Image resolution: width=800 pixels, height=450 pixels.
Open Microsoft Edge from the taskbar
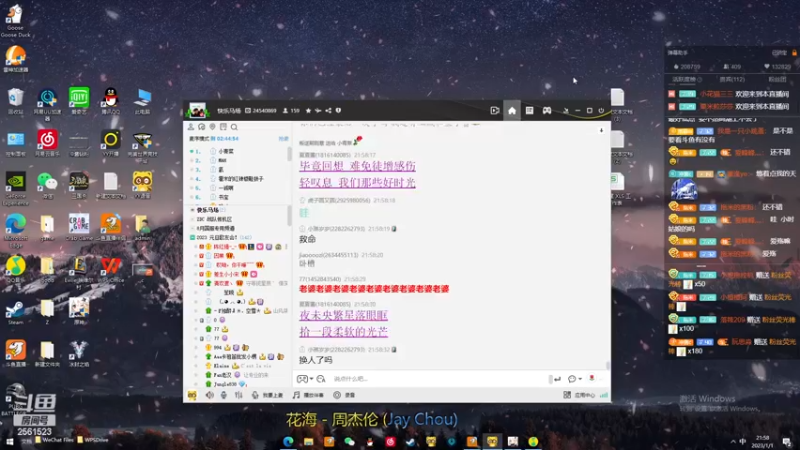point(288,442)
